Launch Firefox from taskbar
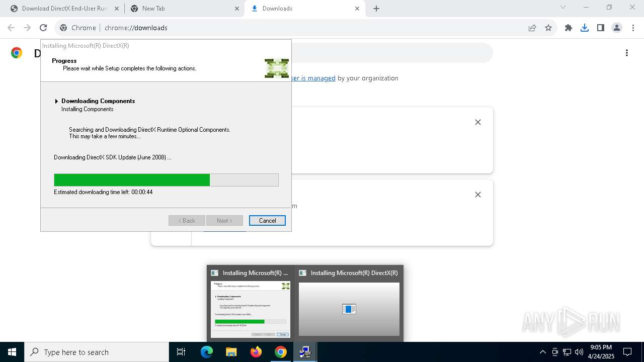This screenshot has width=644, height=362. pos(256,352)
